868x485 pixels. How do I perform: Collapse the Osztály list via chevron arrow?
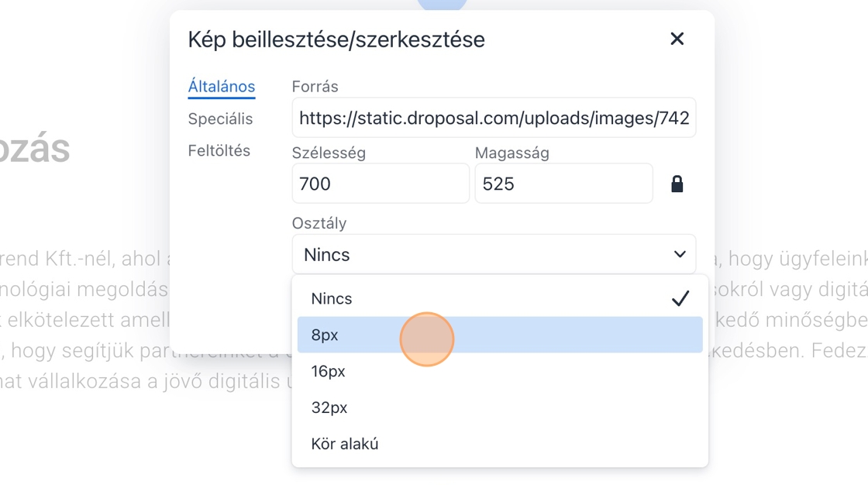[680, 254]
